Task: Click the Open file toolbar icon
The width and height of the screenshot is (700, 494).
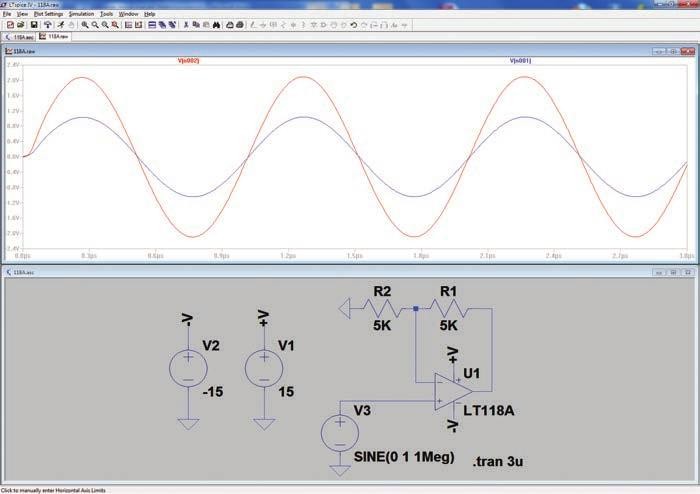Action: click(21, 25)
